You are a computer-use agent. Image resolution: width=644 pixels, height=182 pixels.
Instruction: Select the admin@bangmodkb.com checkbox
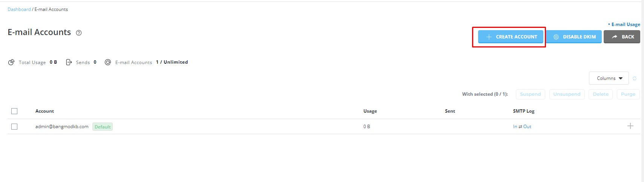point(14,127)
